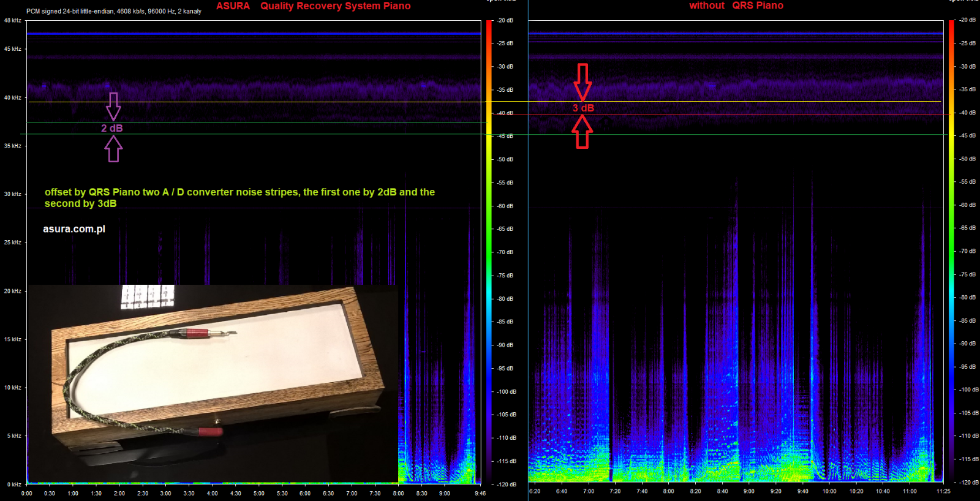Click the 2:00 time axis marker

point(119,493)
